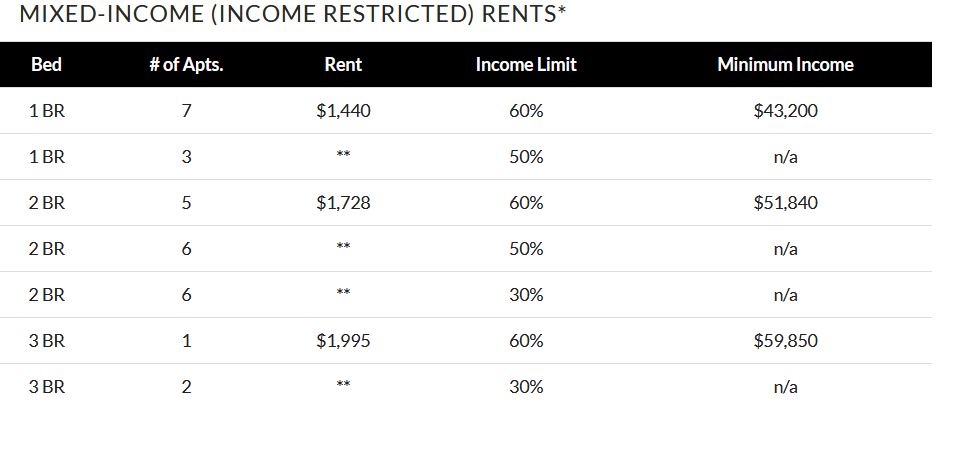This screenshot has width=960, height=455.
Task: Click the "Rent" column header
Action: click(343, 65)
